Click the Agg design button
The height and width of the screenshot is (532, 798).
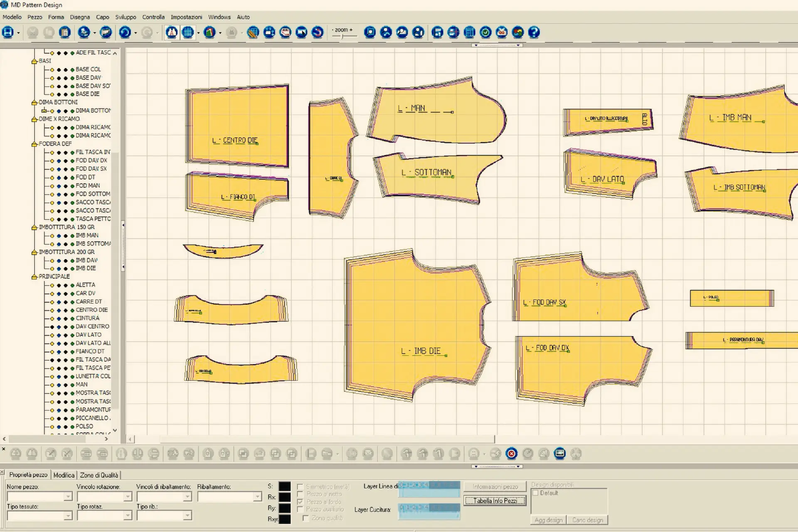(548, 520)
